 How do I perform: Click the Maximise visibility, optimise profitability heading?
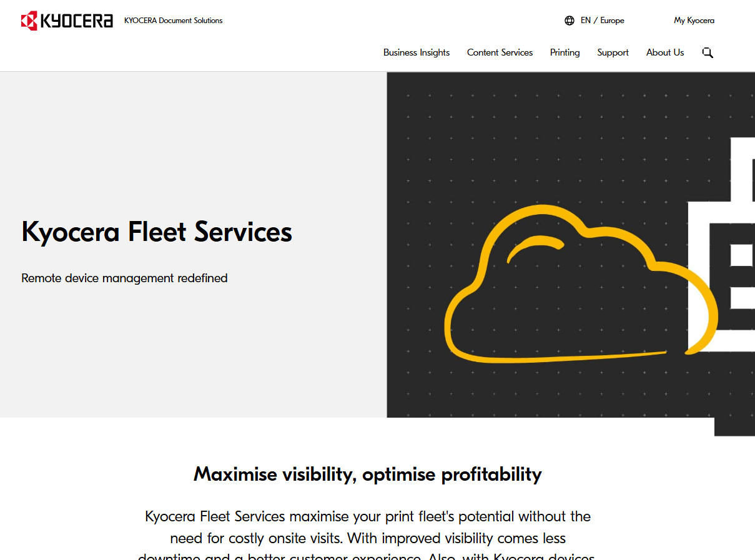(x=368, y=474)
